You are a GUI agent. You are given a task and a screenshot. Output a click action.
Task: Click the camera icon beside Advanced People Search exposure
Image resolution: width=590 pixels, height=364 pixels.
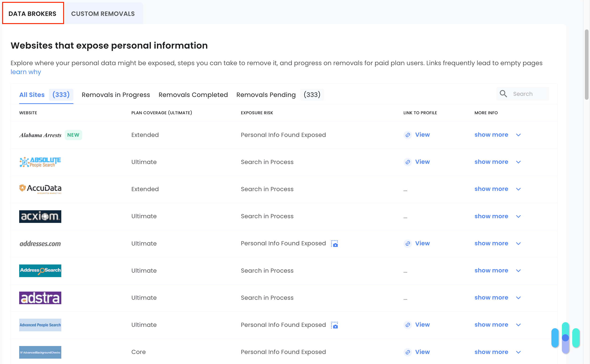(x=335, y=325)
